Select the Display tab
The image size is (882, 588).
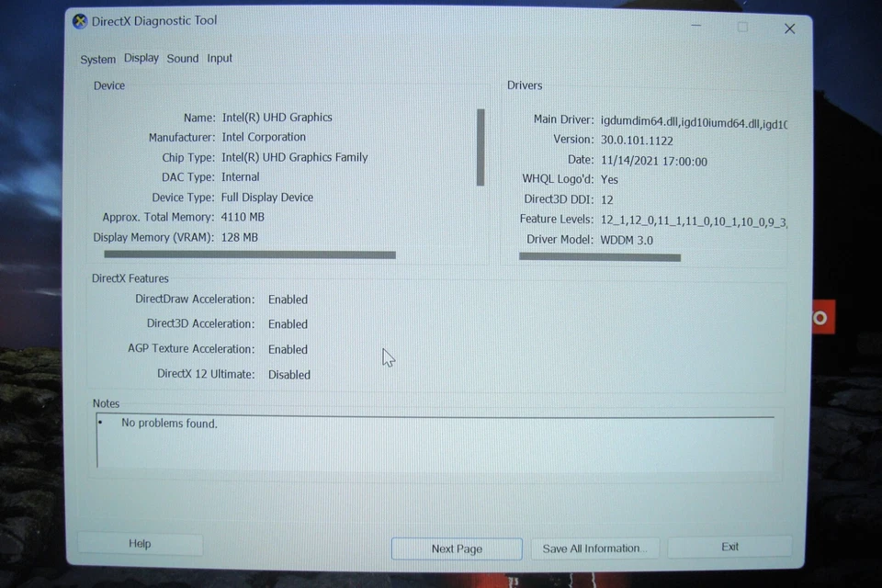pyautogui.click(x=141, y=58)
